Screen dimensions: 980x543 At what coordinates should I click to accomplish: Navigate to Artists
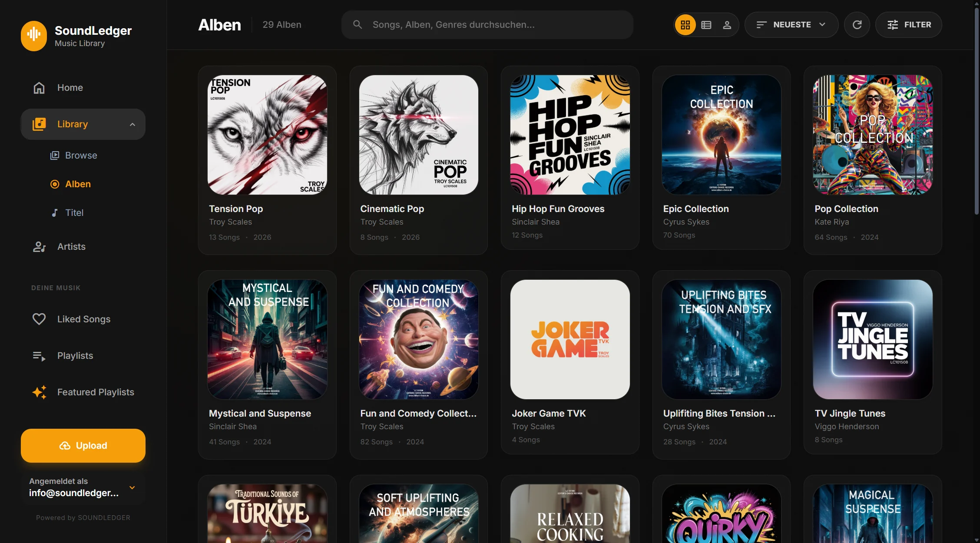click(x=83, y=247)
